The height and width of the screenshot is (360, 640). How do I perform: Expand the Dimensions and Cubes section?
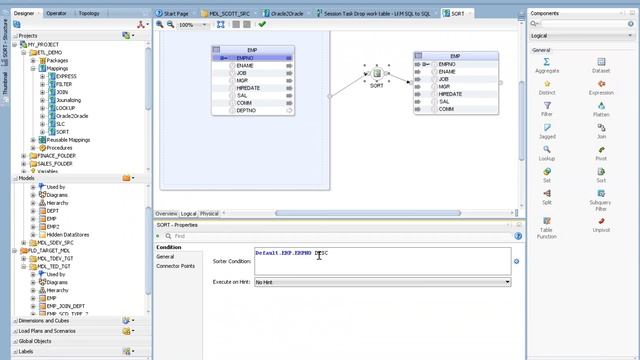[x=16, y=321]
